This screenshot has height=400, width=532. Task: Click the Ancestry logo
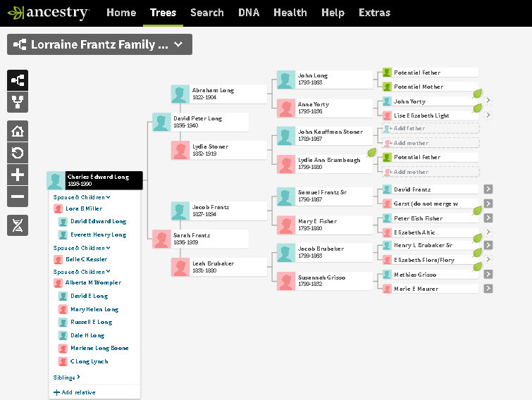point(48,13)
